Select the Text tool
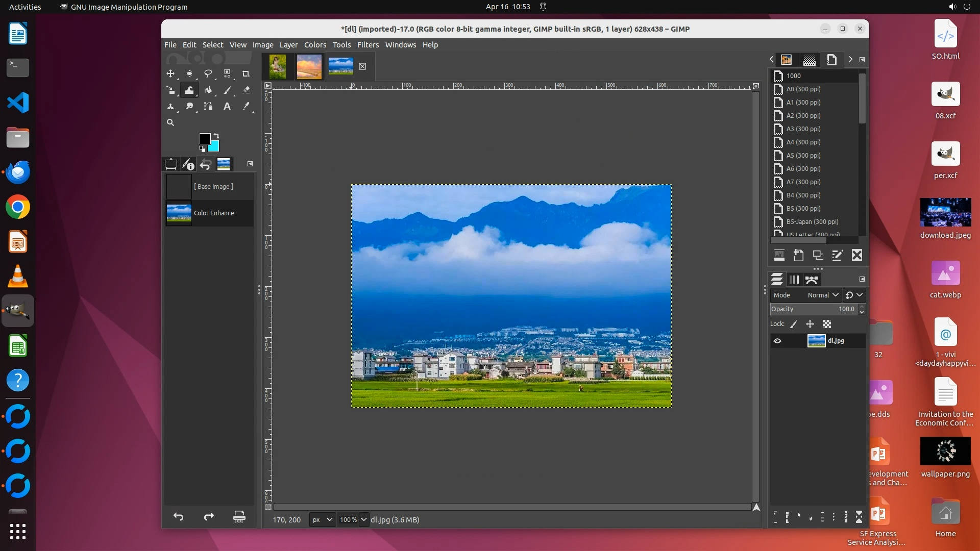This screenshot has height=551, width=980. click(x=227, y=107)
